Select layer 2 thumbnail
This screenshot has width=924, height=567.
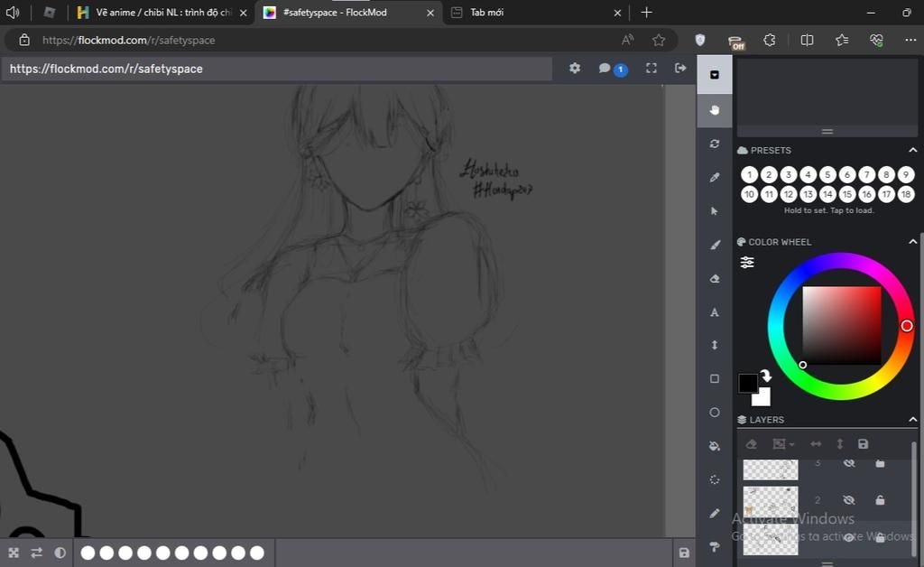pos(771,502)
